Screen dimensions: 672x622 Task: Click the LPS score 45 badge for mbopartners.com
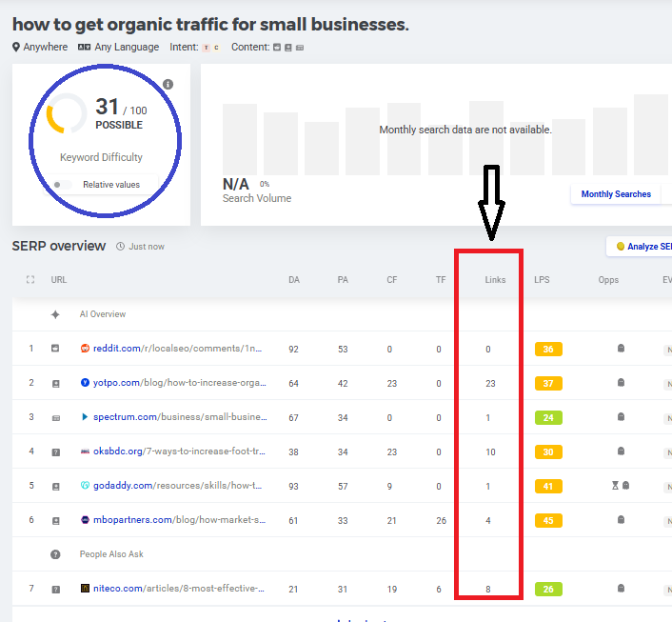click(x=548, y=520)
